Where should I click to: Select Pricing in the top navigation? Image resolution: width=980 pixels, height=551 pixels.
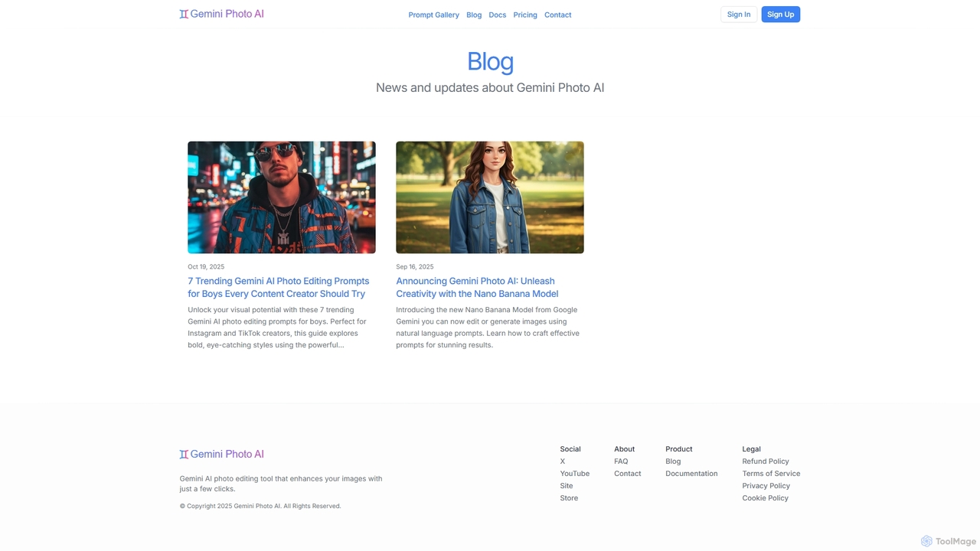(525, 15)
